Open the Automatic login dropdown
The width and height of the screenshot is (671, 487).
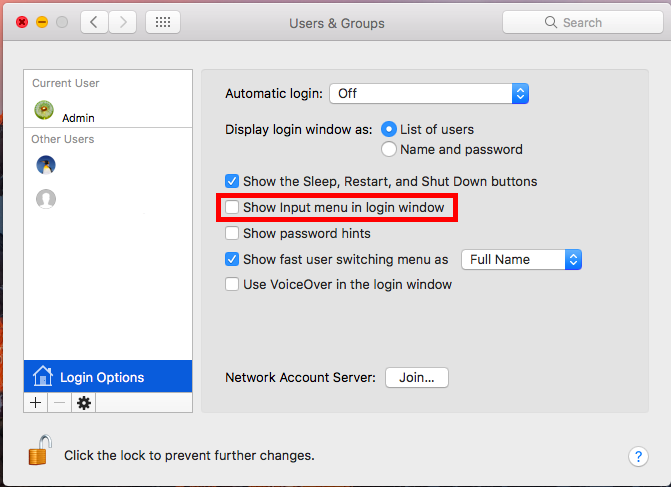point(429,93)
